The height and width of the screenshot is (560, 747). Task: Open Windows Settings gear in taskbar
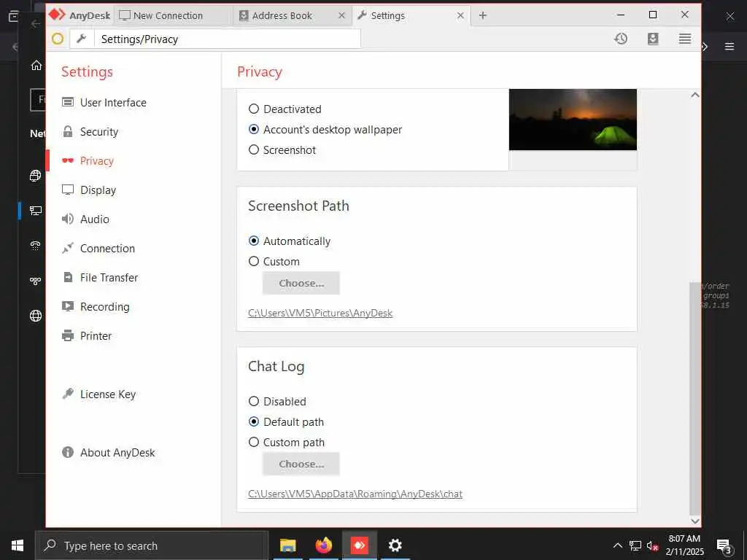click(395, 545)
